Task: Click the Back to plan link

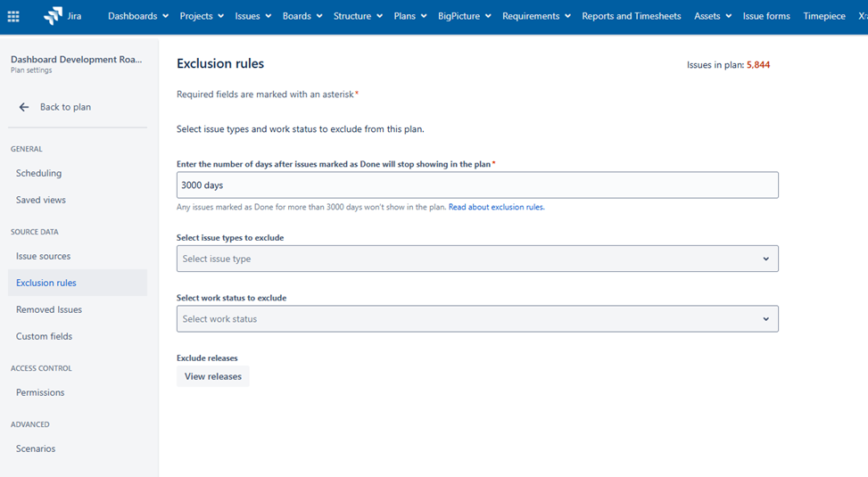Action: click(65, 107)
